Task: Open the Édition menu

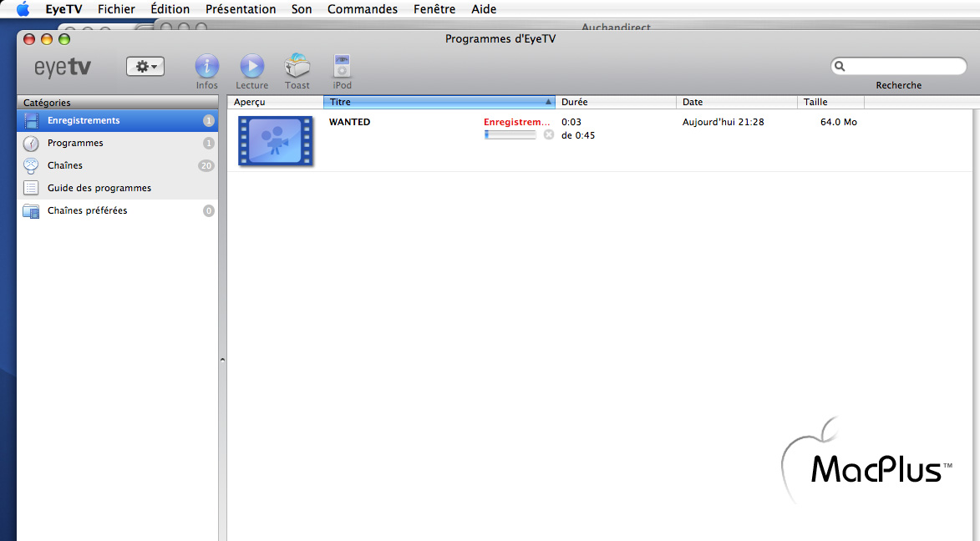Action: tap(170, 8)
